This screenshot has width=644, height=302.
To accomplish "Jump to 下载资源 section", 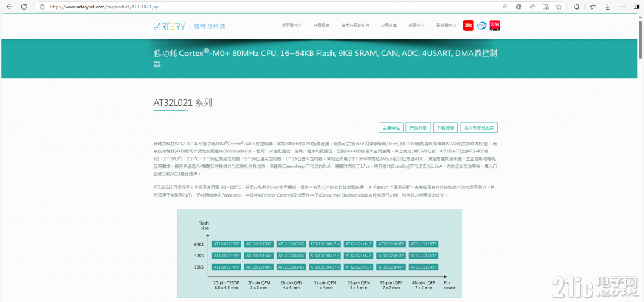I will [x=445, y=127].
